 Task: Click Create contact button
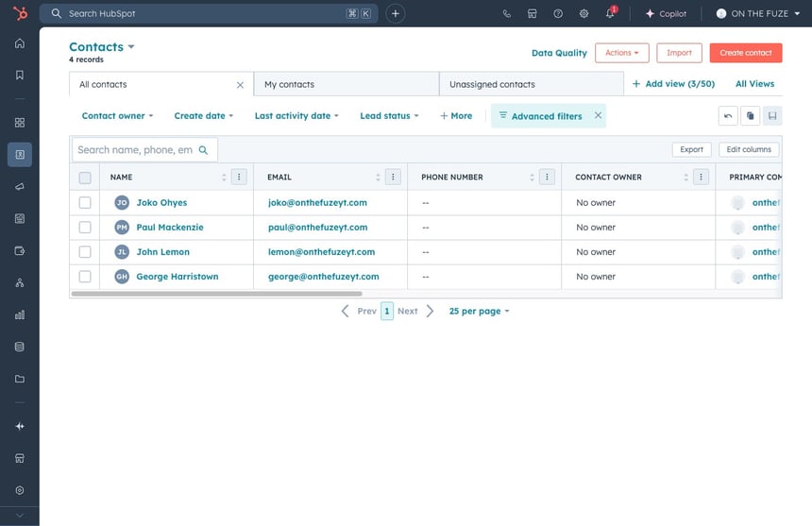point(746,53)
